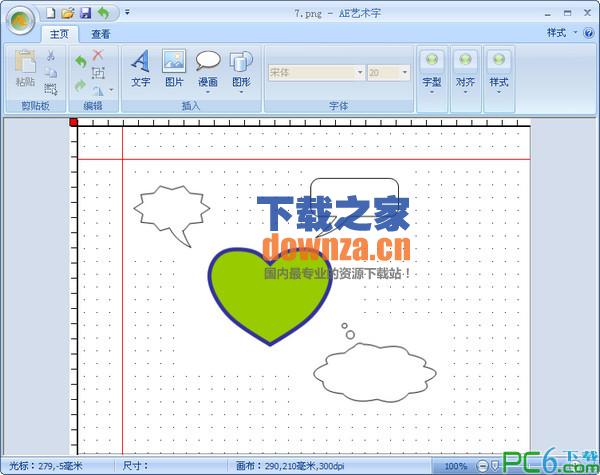Click the top horizontal ruler
600x475 pixels.
pos(304,122)
